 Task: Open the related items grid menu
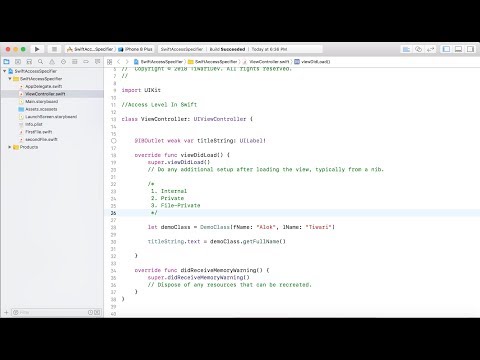109,62
